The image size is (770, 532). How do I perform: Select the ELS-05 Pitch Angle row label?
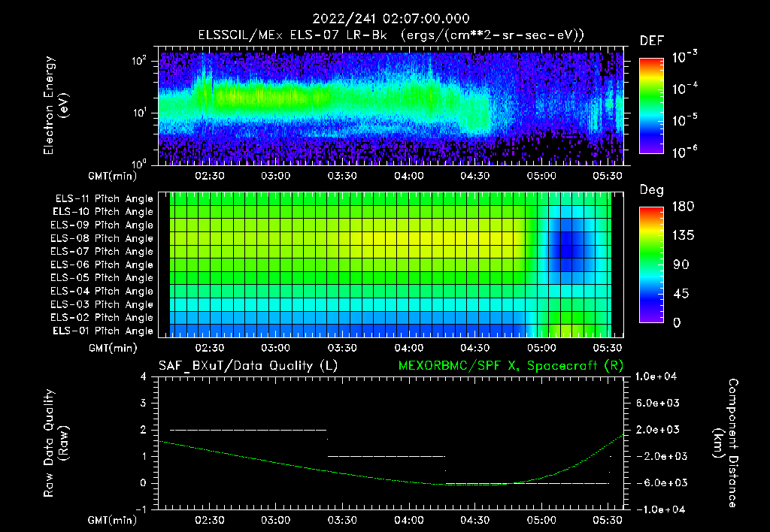click(102, 278)
